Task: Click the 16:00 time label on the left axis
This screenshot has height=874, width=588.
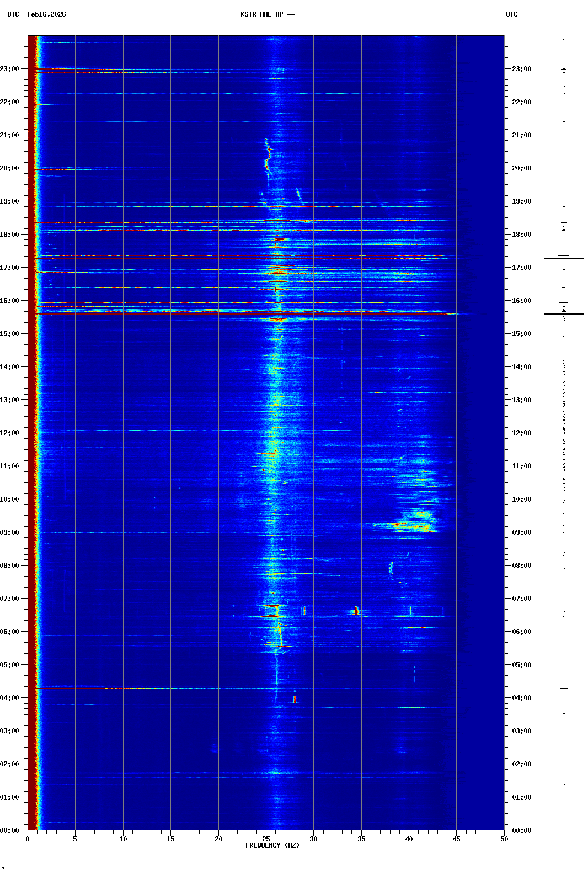Action: coord(10,301)
